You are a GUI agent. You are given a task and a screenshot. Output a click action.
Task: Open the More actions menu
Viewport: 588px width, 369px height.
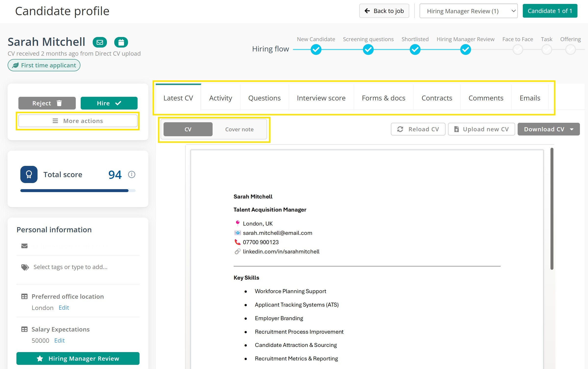pos(78,121)
